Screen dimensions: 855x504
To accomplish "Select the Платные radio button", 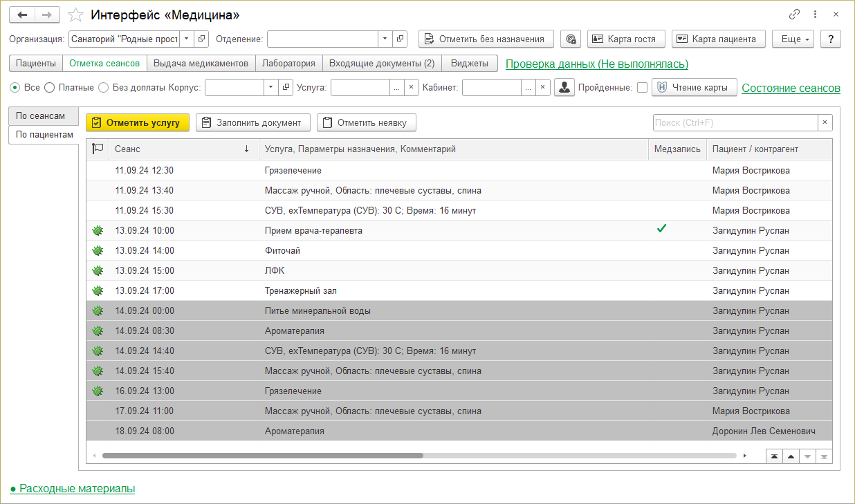I will pos(50,88).
